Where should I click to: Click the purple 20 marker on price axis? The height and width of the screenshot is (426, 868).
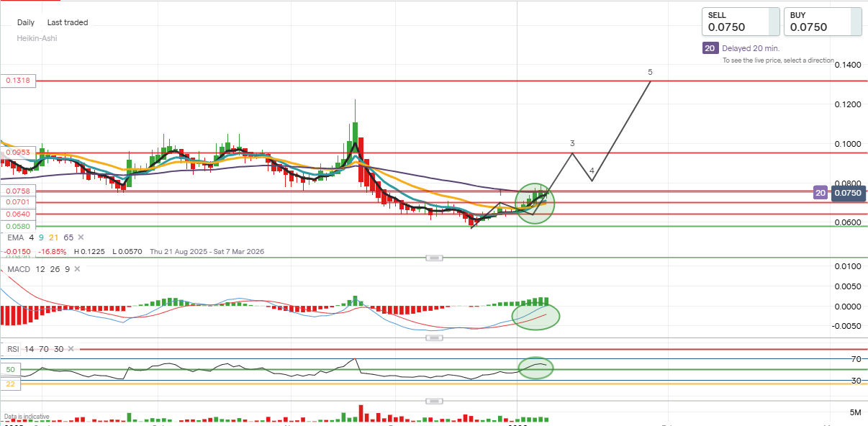tap(820, 192)
